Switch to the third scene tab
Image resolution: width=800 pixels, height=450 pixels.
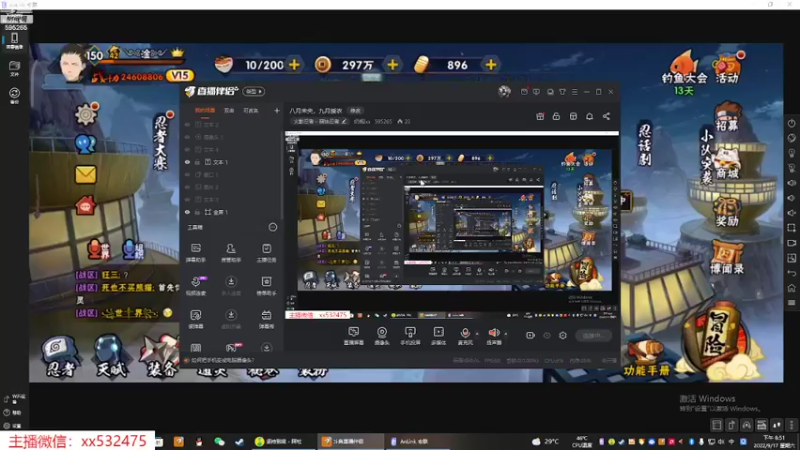(251, 110)
